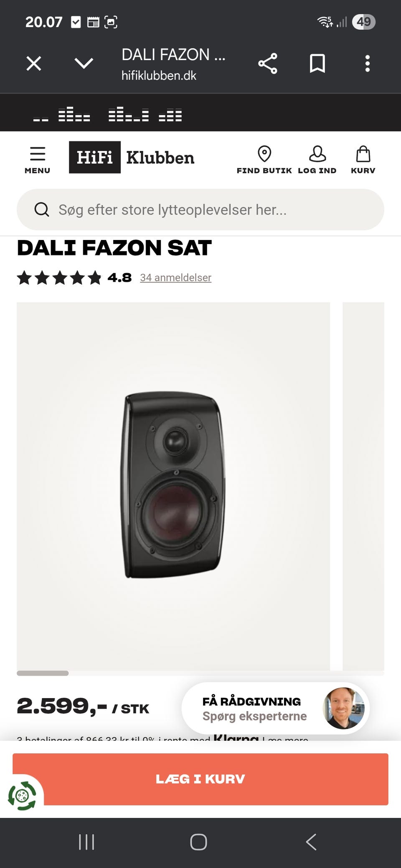This screenshot has height=868, width=401.
Task: Tap the LÆG I KURV button
Action: point(200,779)
